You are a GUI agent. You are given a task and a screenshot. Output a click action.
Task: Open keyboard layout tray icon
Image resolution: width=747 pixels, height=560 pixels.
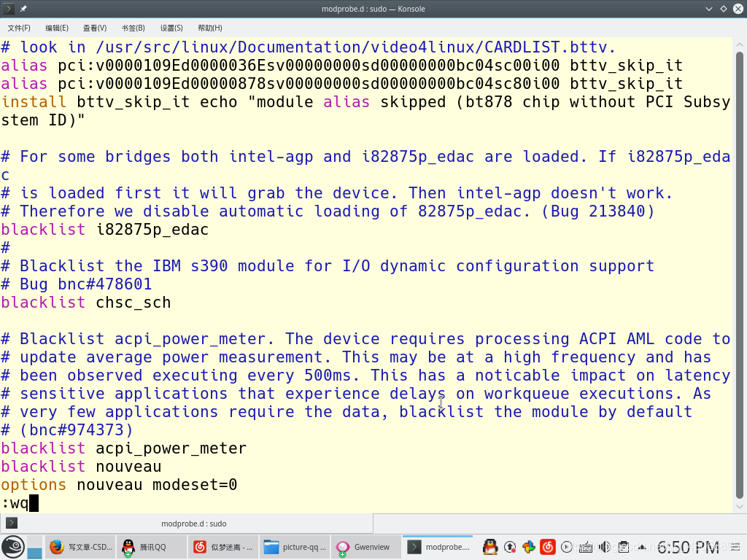(x=586, y=548)
